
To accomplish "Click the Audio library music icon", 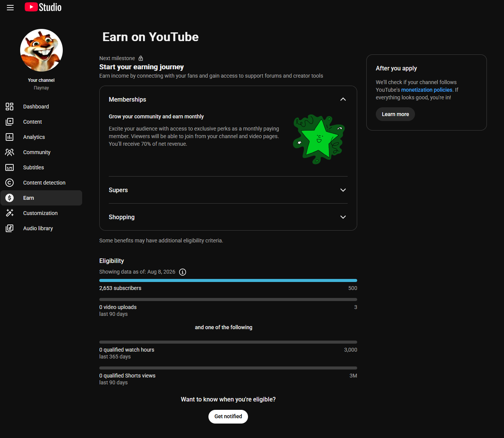I will [x=10, y=228].
